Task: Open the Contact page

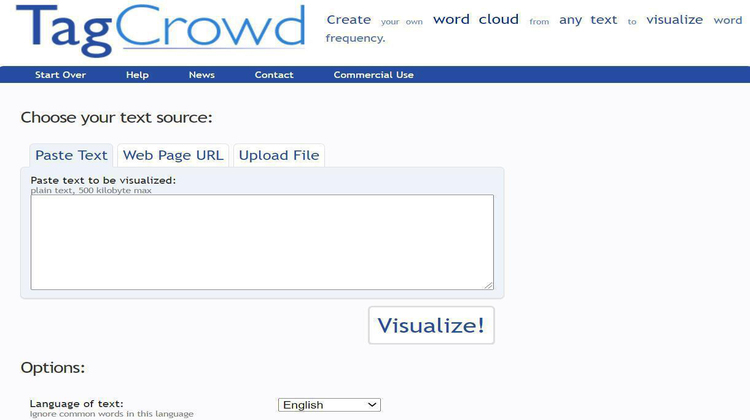Action: 274,75
